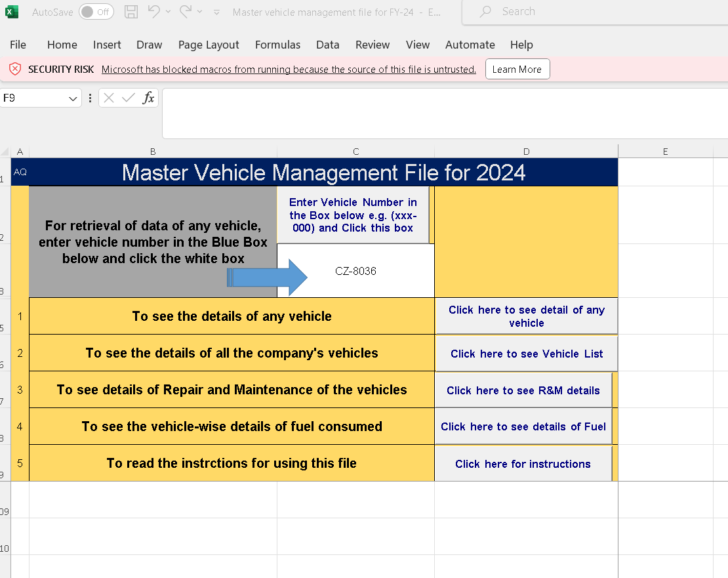Screen dimensions: 728x578
Task: Click the Insert Function fx icon
Action: tap(148, 98)
